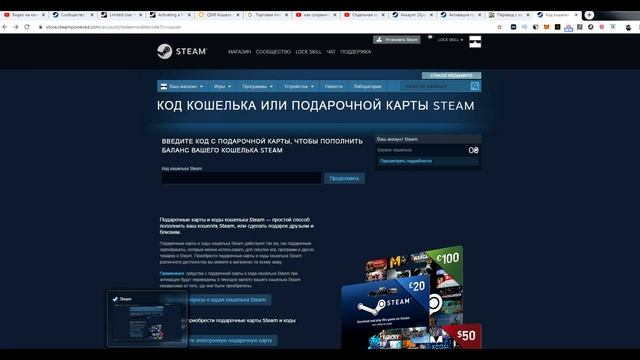
Task: Open Steam notifications icon beside LOCK SKILL
Action: click(x=430, y=38)
